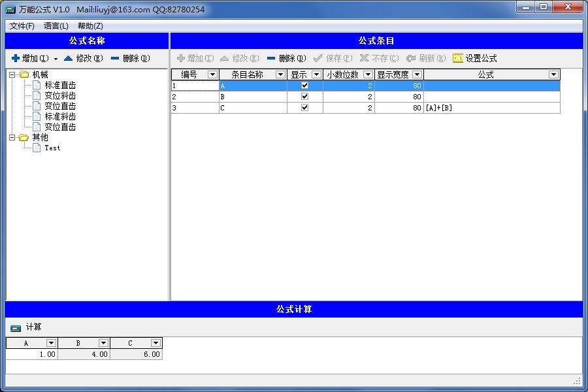588x392 pixels.
Task: Click the grey plus add-item icon
Action: (181, 58)
